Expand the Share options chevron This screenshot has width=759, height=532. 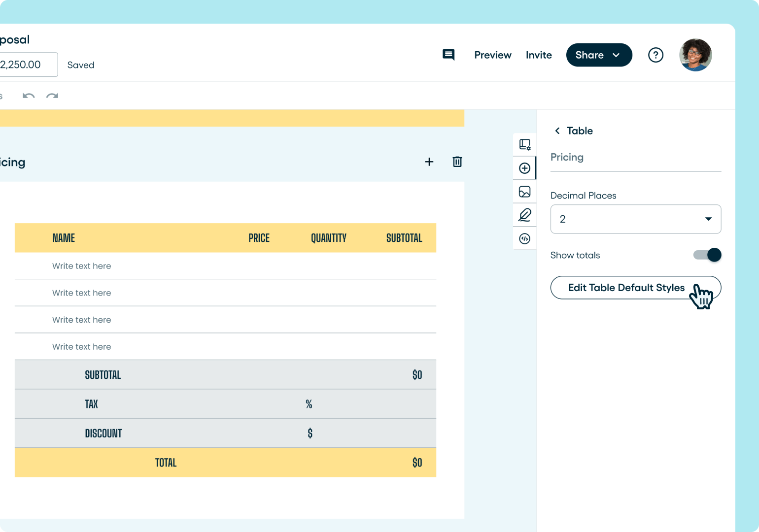[616, 55]
